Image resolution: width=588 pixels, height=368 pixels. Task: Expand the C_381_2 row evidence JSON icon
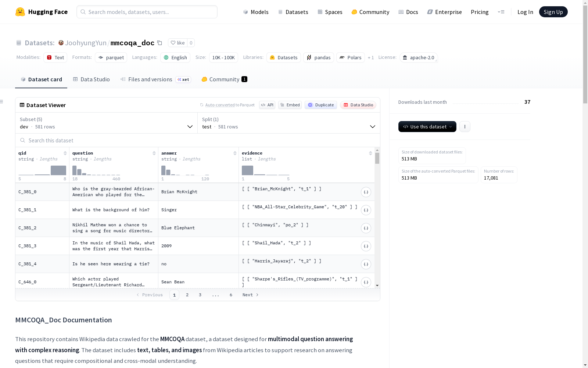[366, 228]
